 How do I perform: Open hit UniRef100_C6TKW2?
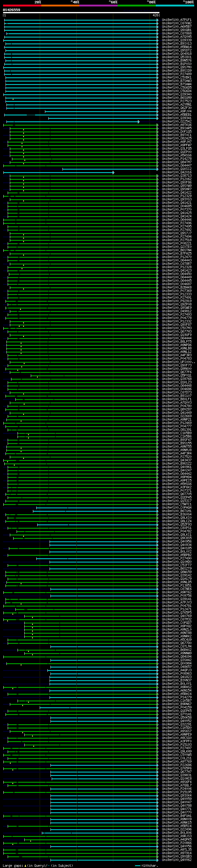pos(177,23)
